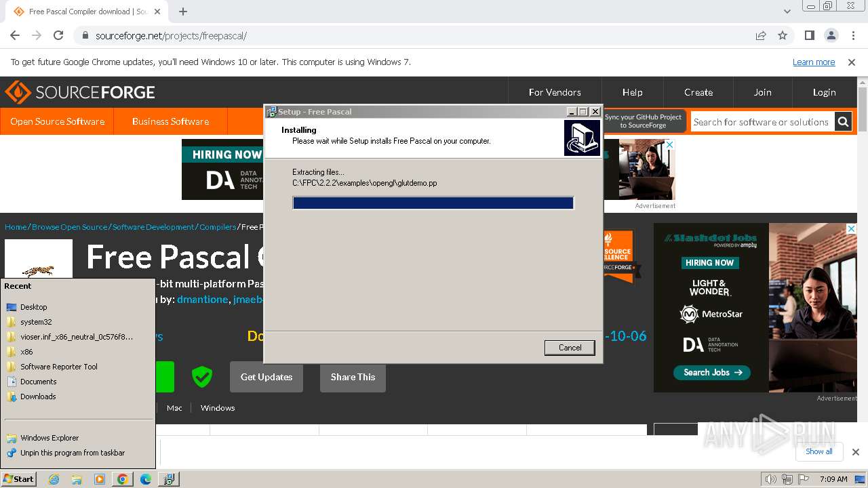Open the Software Development breadcrumb

tap(153, 227)
